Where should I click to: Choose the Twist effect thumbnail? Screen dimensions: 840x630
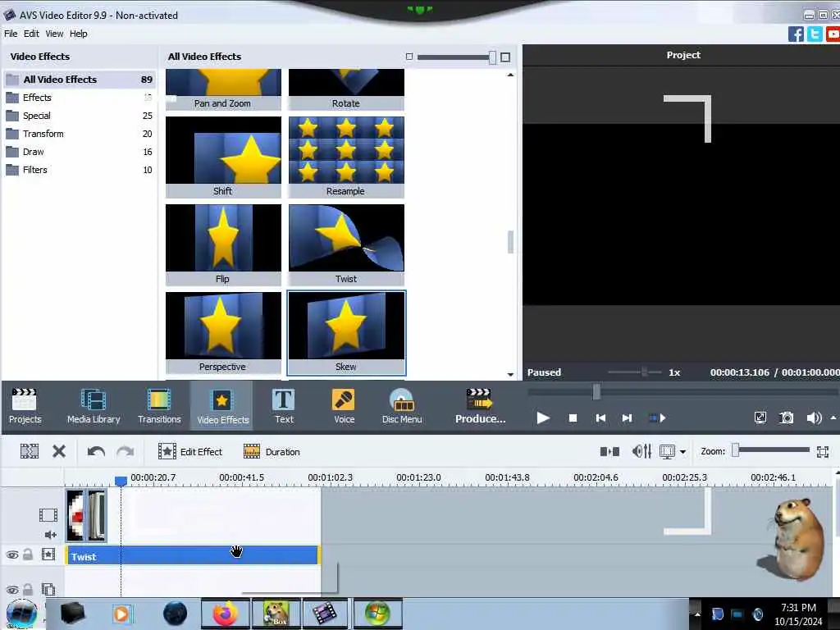tap(347, 244)
